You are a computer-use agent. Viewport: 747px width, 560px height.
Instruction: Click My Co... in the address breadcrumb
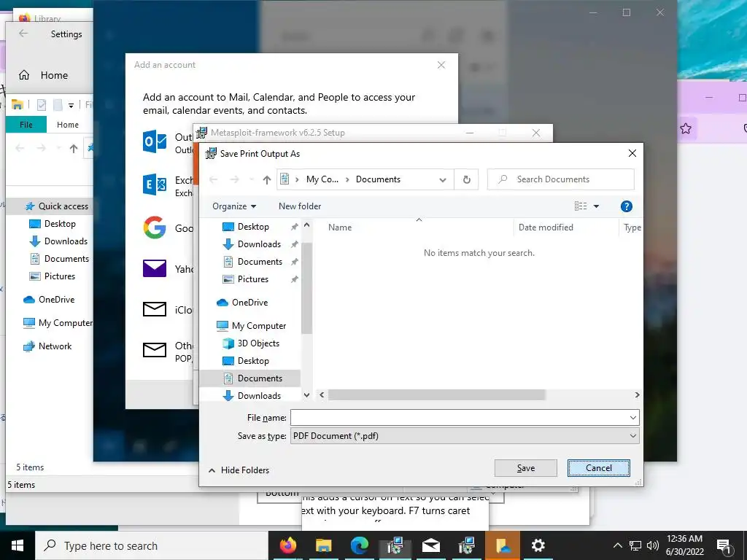tap(322, 179)
